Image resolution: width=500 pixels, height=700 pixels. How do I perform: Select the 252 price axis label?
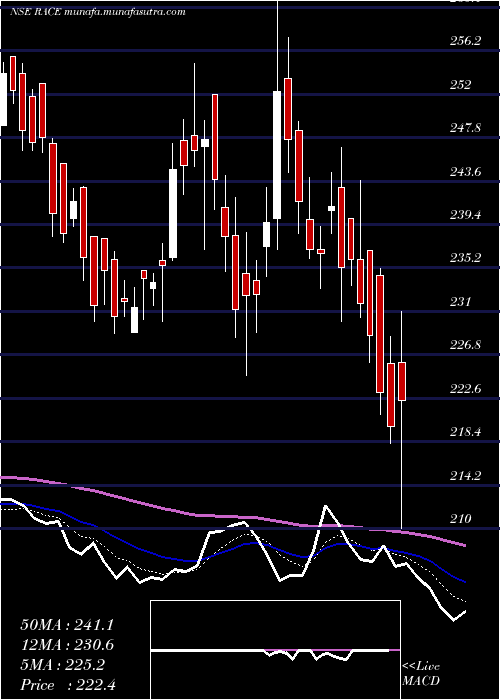coord(460,84)
